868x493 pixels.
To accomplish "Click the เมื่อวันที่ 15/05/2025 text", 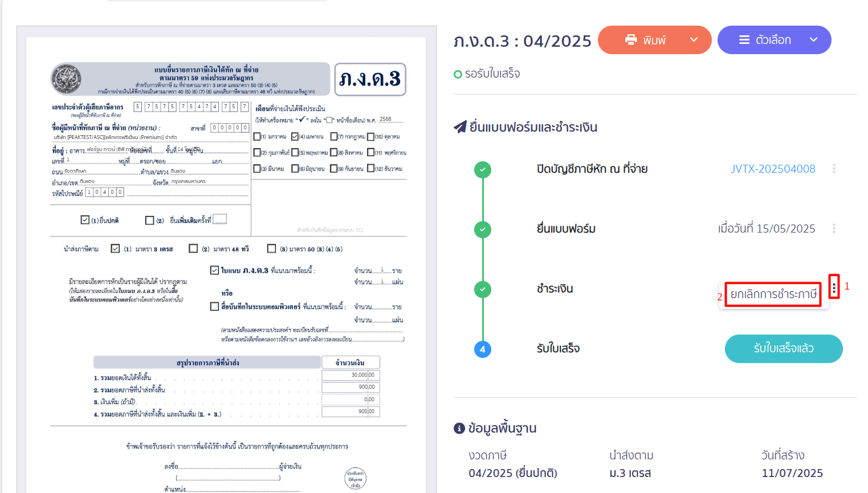I will coord(767,229).
